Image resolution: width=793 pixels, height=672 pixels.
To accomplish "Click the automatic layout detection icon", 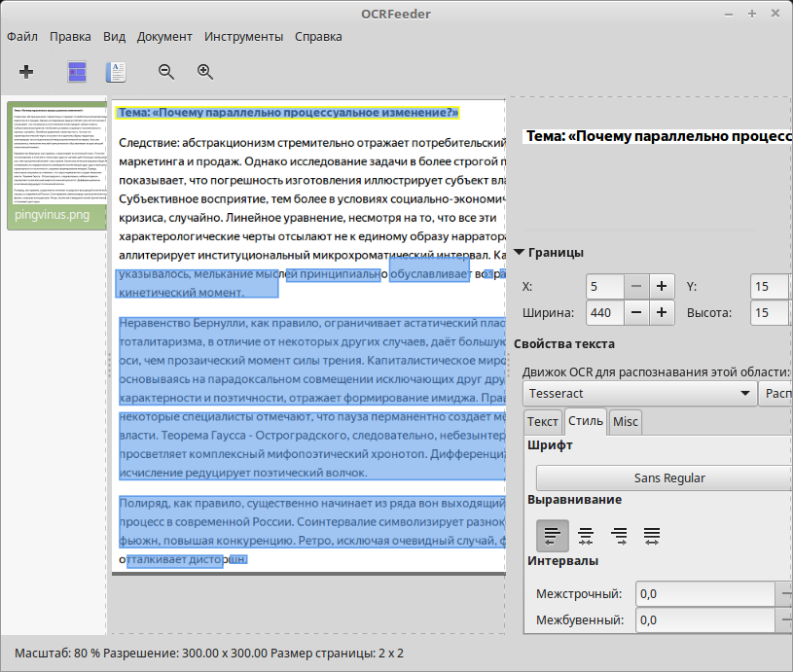I will pyautogui.click(x=77, y=72).
